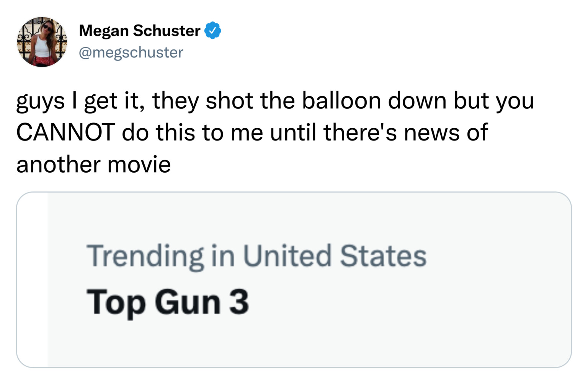This screenshot has width=588, height=384.
Task: Open the @megschuster handle
Action: coord(131,52)
